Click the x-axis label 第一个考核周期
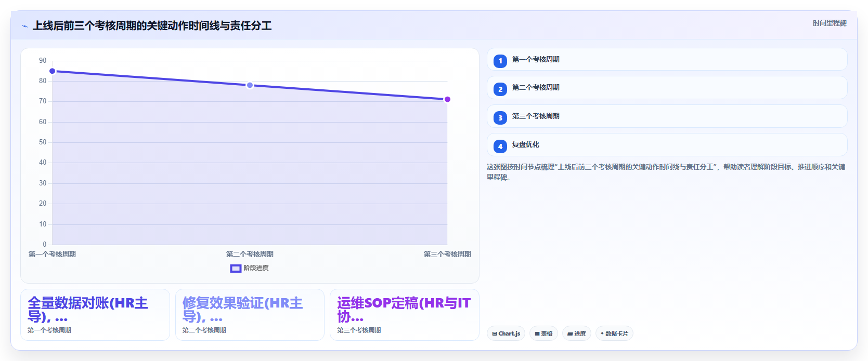 point(52,254)
